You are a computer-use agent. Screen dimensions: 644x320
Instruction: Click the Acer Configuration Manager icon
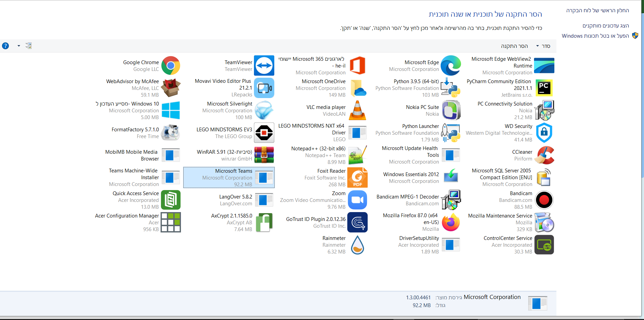coord(171,222)
